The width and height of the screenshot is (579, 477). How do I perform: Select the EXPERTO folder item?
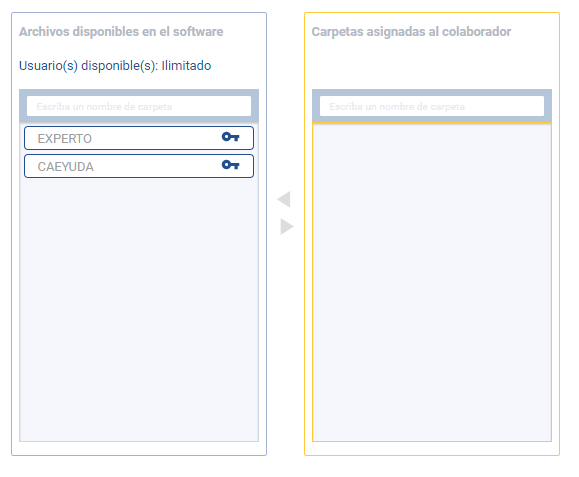point(139,138)
